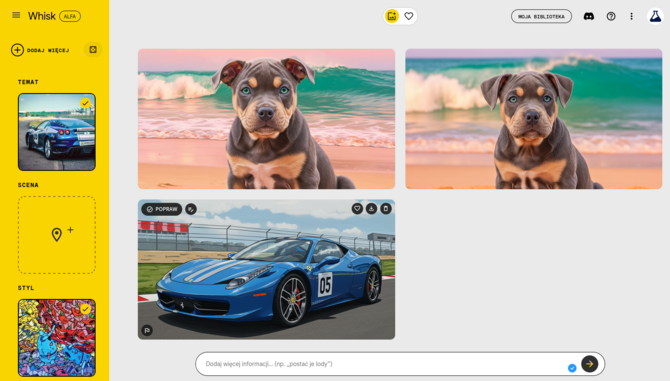The height and width of the screenshot is (381, 670).
Task: Switch to the generated images yellow tab
Action: tap(392, 16)
